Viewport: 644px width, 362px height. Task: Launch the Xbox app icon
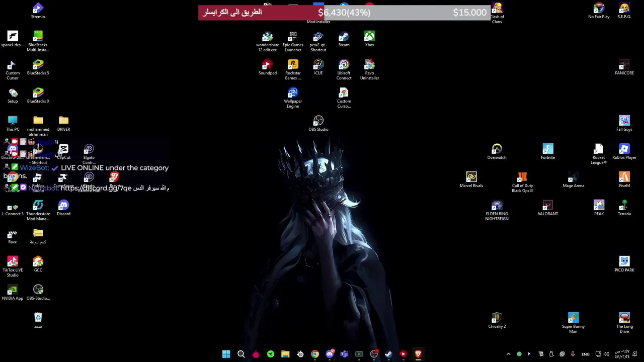369,39
